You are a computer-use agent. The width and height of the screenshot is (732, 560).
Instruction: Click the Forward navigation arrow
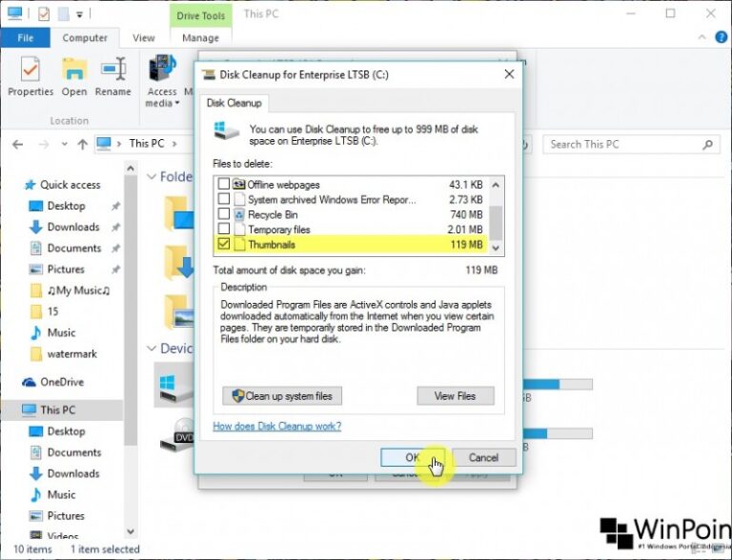[44, 144]
